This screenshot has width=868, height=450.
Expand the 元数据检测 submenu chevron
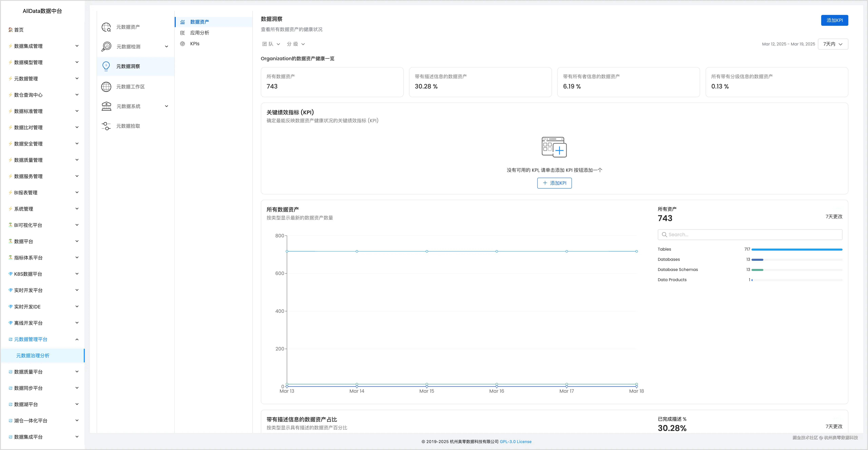[166, 46]
